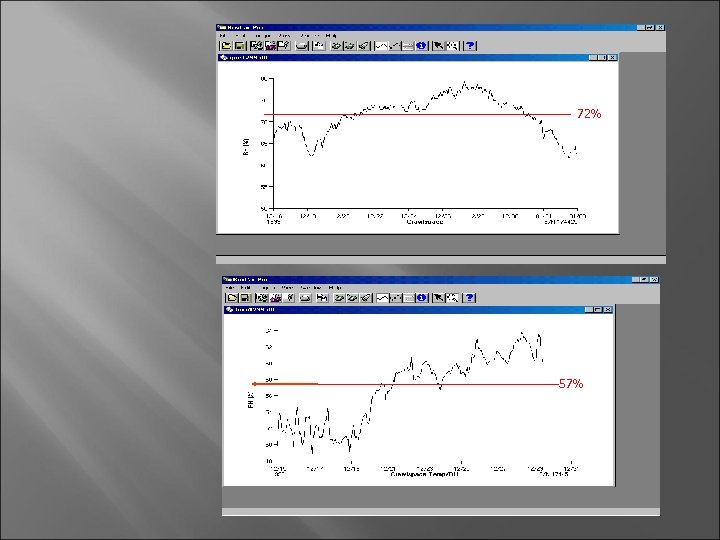Click the blue question mark help icon, upper window
Viewport: 720px width, 540px height.
click(x=470, y=45)
